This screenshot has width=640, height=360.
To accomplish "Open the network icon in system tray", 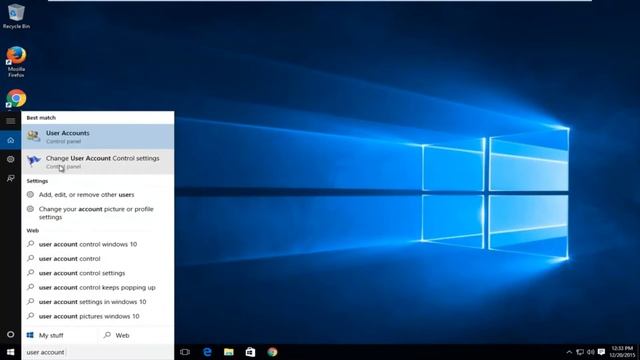I will pos(580,352).
